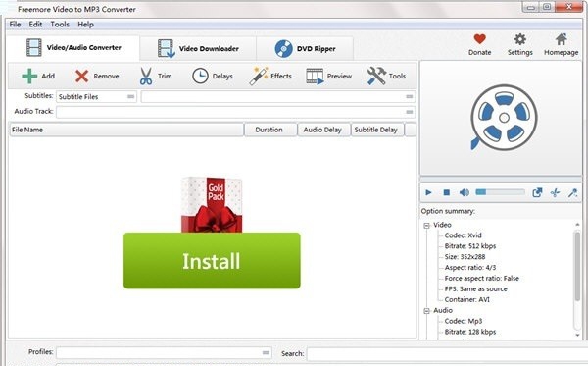Collapse the Audio tree node

[426, 311]
